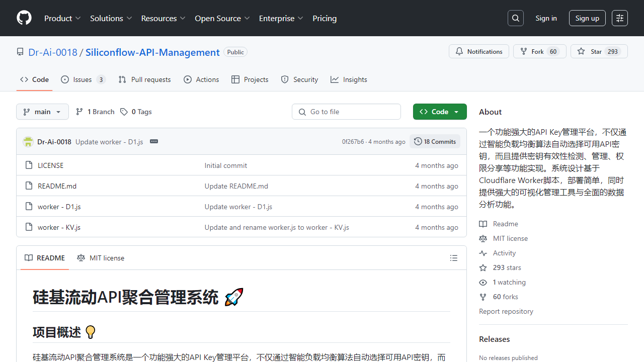
Task: Click Sign in
Action: click(x=546, y=18)
